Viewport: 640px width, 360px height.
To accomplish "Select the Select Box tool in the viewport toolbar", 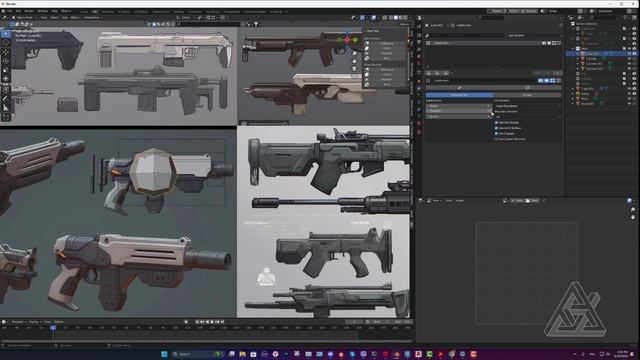I will (6, 33).
